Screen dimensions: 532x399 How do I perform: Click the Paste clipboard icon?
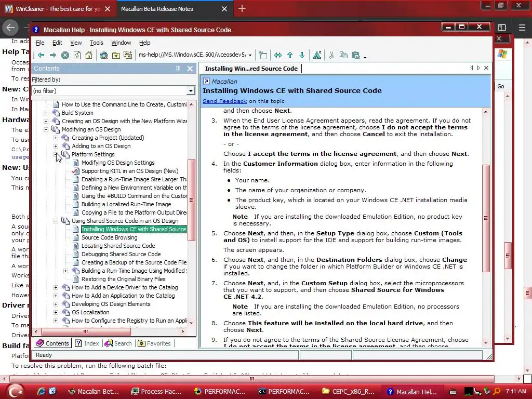[355, 55]
